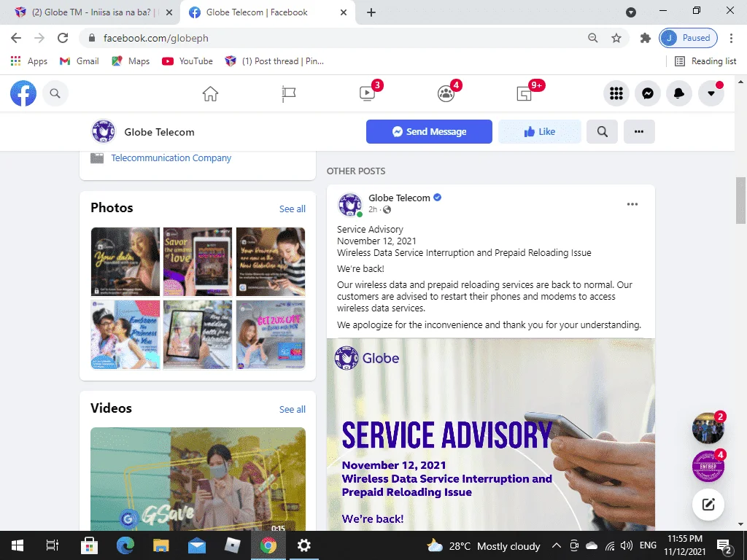Open Apps bookmark shortcut
Viewport: 747px width, 560px height.
click(x=29, y=61)
